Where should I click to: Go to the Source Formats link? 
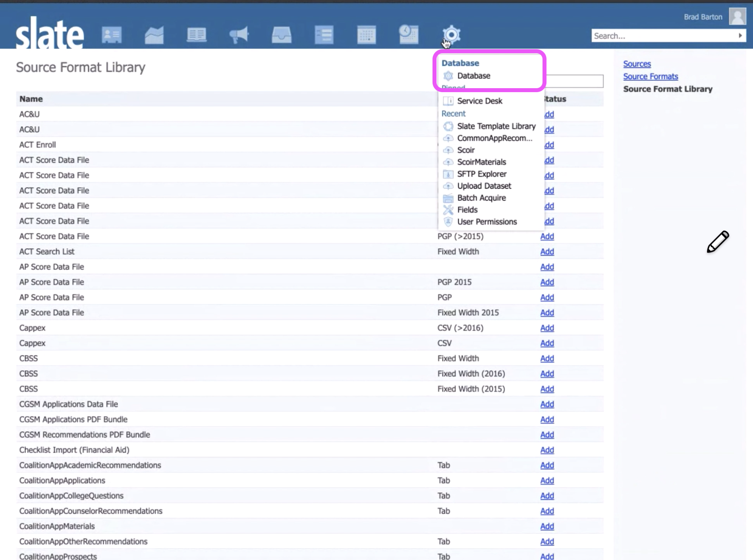tap(651, 76)
